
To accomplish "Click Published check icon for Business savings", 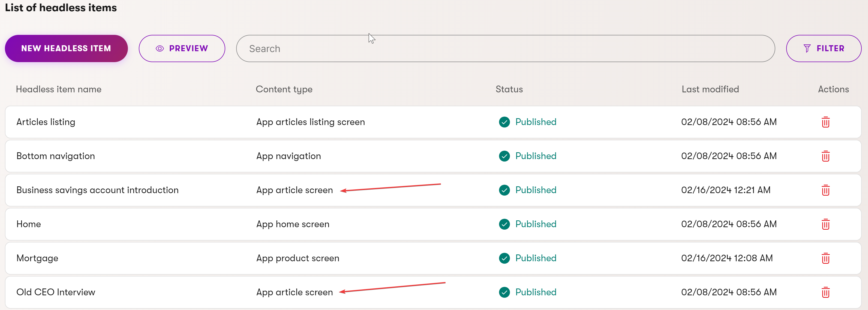I will pyautogui.click(x=504, y=190).
